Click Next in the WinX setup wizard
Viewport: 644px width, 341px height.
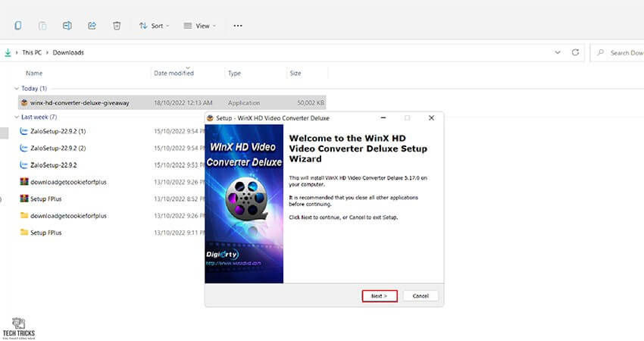coord(380,296)
